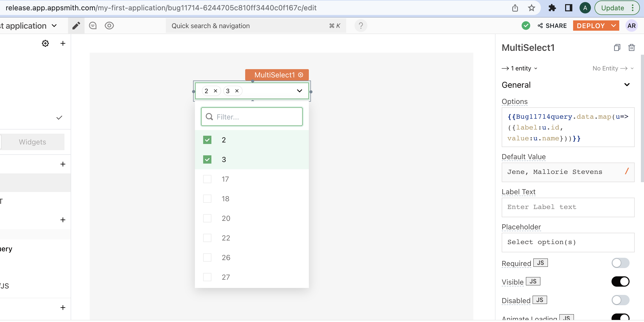The width and height of the screenshot is (644, 322).
Task: Turn off the Visible toggle
Action: tap(620, 282)
